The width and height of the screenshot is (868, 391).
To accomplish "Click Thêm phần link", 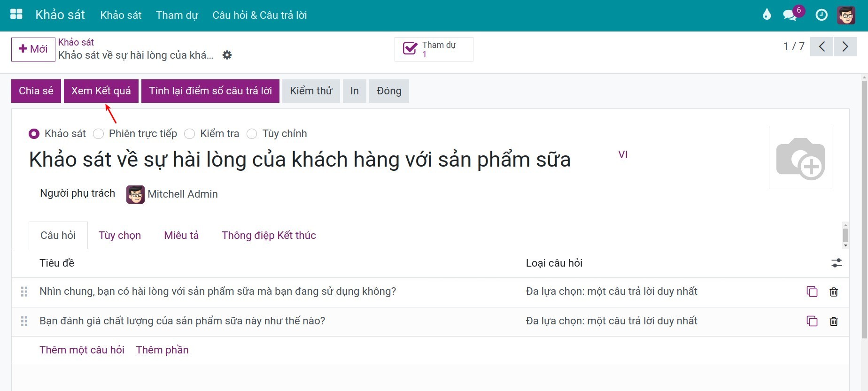I will [x=162, y=350].
